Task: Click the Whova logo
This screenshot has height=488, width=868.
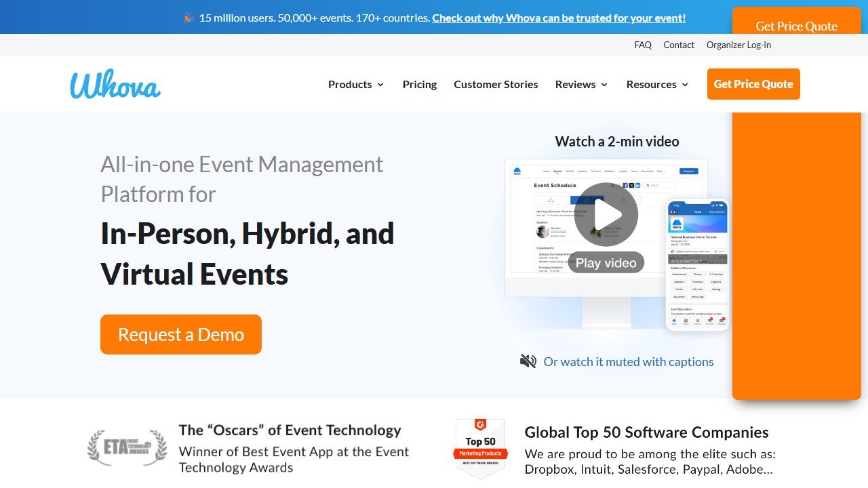Action: pyautogui.click(x=115, y=84)
